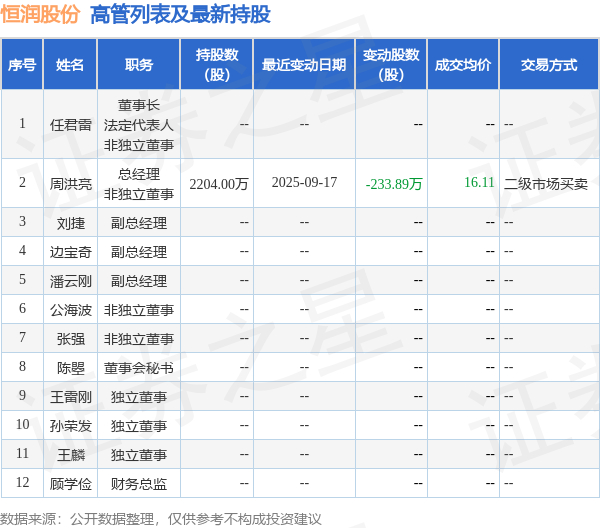
Task: Click the -233.89万 change value
Action: [394, 184]
